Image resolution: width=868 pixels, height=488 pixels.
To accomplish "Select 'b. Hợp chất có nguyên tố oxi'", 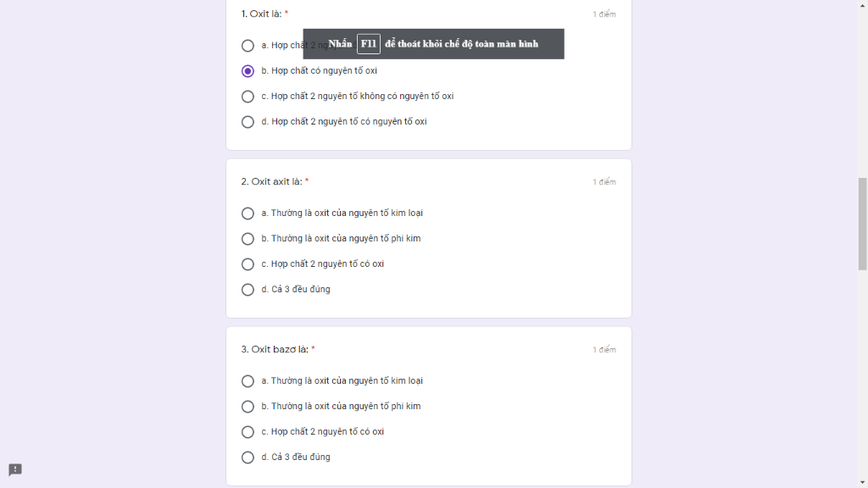I will (248, 71).
